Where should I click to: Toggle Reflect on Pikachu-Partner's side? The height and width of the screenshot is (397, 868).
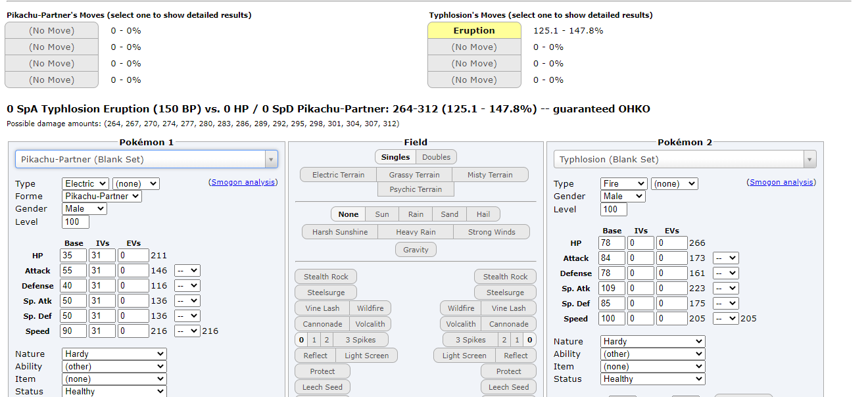coord(316,356)
